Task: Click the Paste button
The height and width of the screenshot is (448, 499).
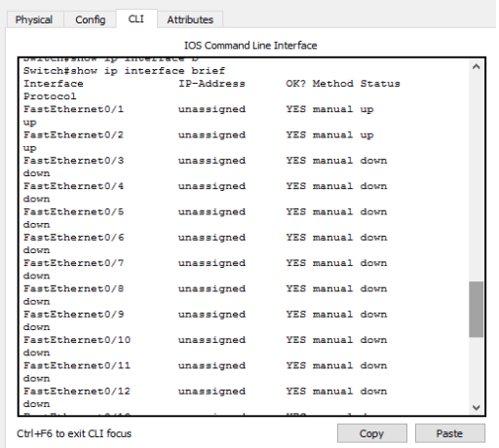Action: click(x=450, y=433)
